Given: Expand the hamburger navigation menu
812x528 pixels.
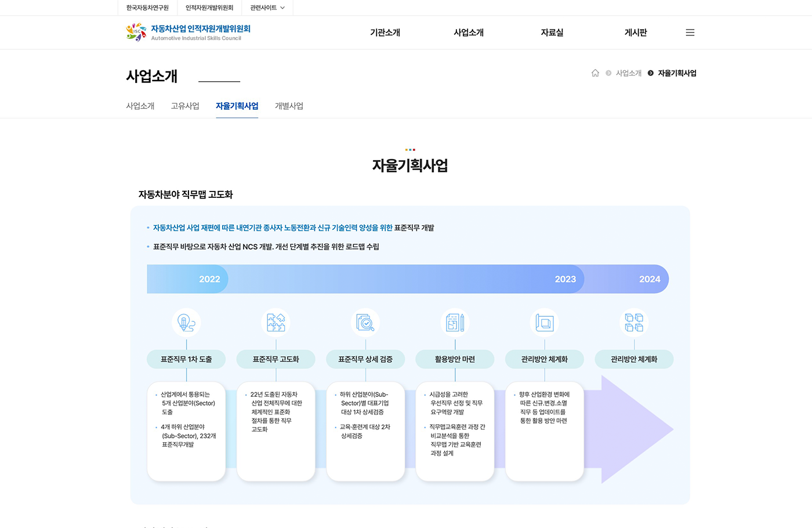Looking at the screenshot, I should tap(690, 32).
